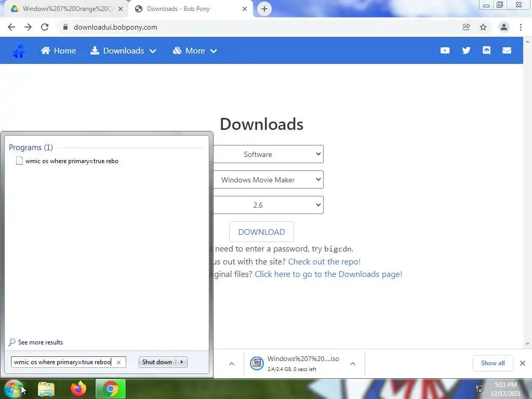Click the DOWNLOAD button
The height and width of the screenshot is (399, 532).
[x=262, y=232]
